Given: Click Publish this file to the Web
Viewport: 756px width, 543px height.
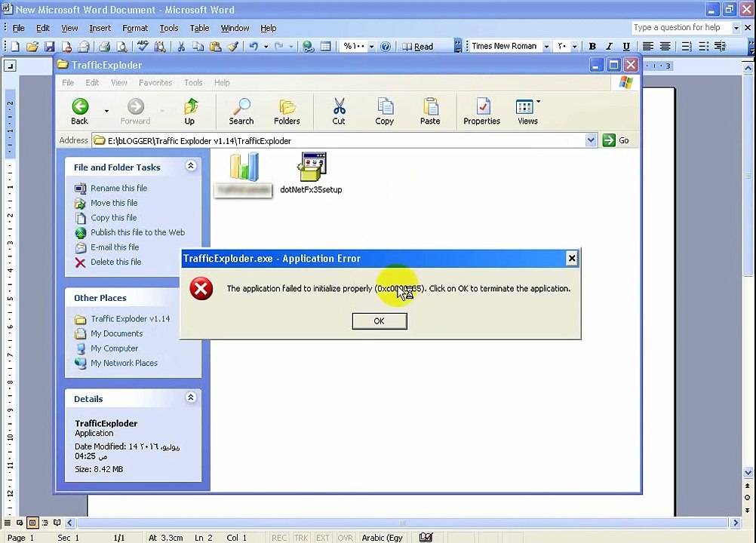Looking at the screenshot, I should pyautogui.click(x=138, y=232).
